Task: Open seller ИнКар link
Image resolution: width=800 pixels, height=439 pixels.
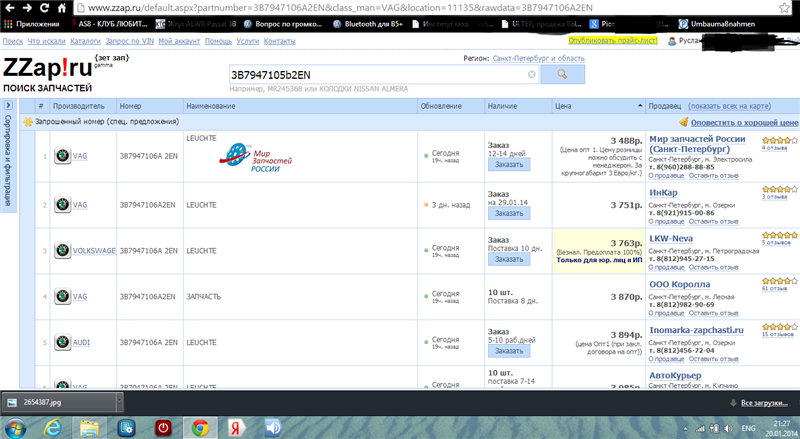Action: (663, 192)
